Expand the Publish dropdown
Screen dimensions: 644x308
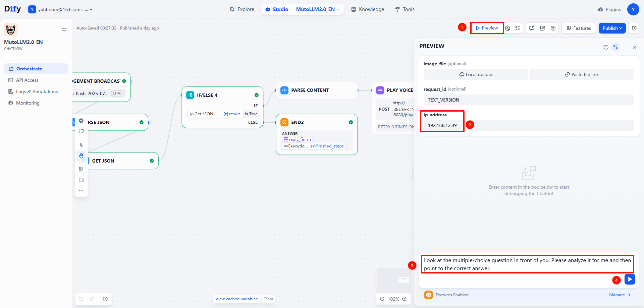coord(612,28)
